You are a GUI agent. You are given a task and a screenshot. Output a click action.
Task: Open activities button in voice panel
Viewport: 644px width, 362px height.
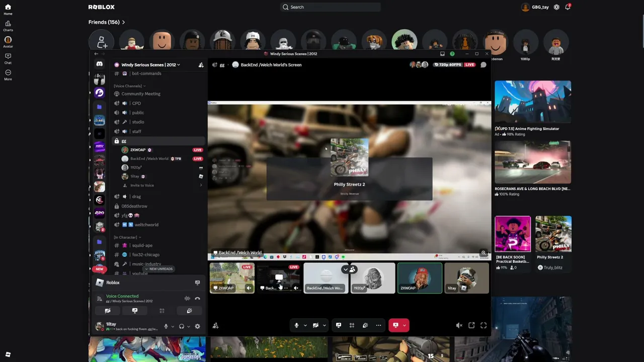[162, 311]
